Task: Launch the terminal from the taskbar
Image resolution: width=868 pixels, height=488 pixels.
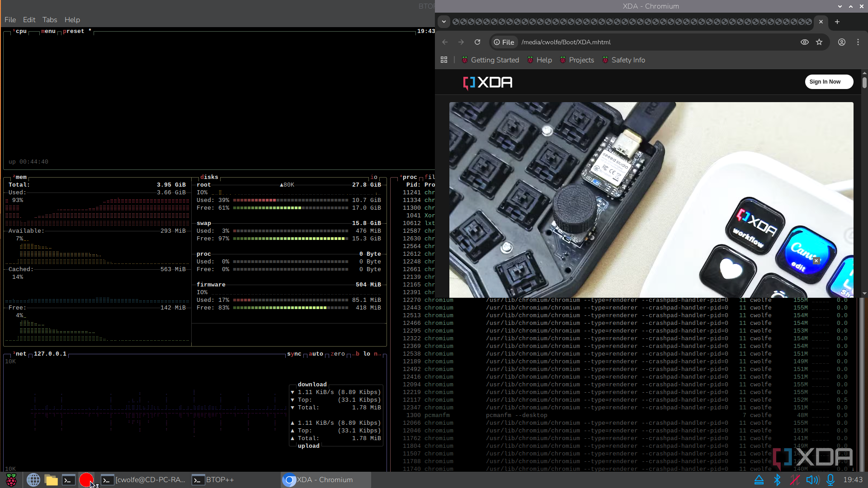Action: tap(69, 480)
